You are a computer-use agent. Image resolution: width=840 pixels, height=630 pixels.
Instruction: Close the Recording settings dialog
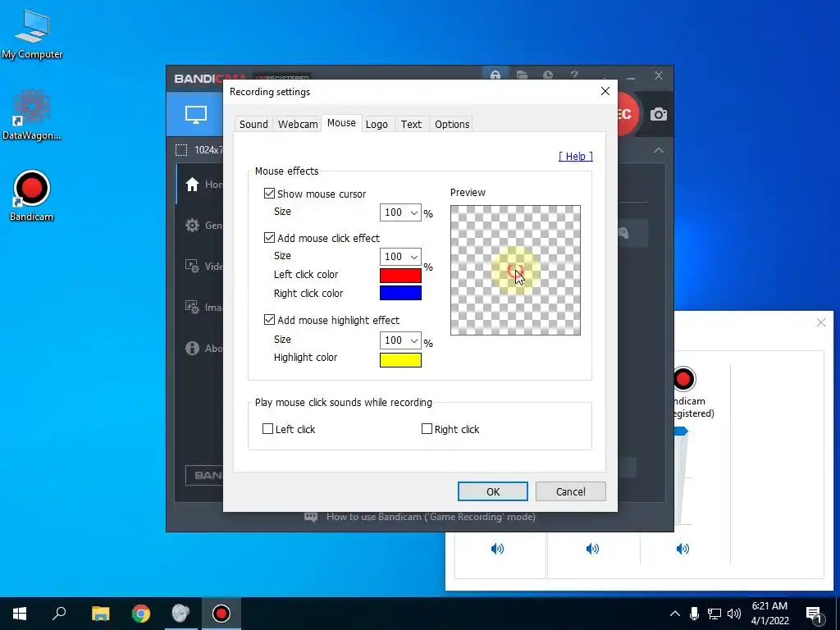pos(605,92)
